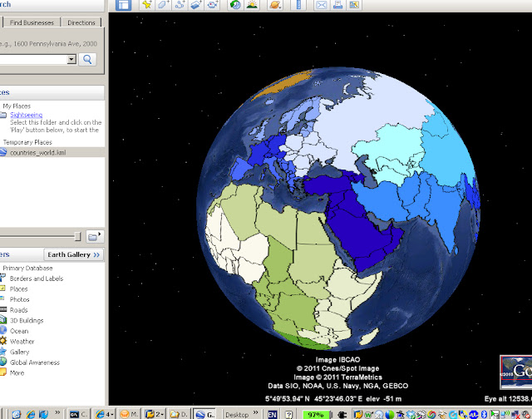532x419 pixels.
Task: Click the Roads layer icon
Action: tap(3, 309)
